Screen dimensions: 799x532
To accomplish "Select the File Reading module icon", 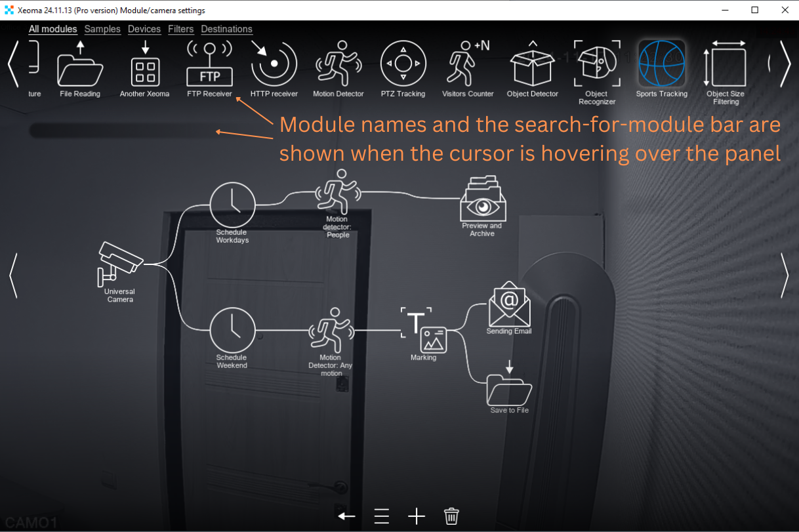I will pyautogui.click(x=80, y=64).
